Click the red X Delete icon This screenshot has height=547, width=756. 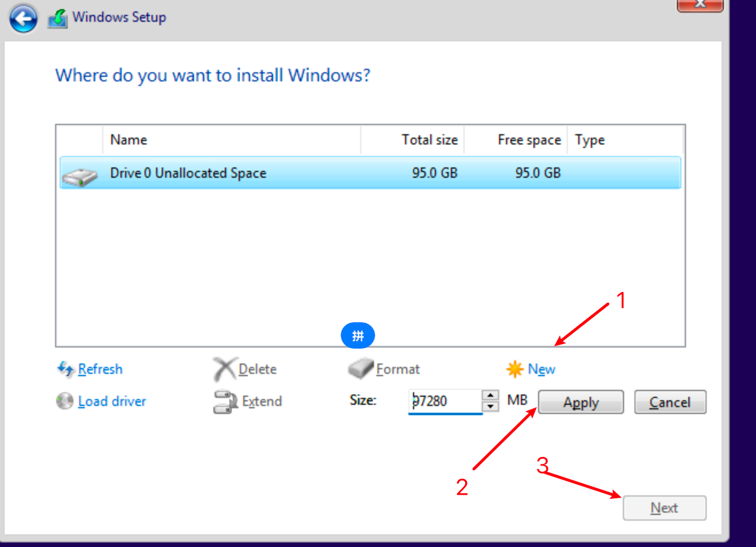click(x=224, y=369)
